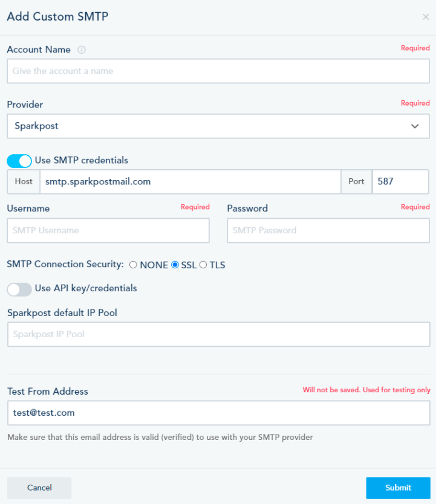Focus the SMTP Password field
Image resolution: width=436 pixels, height=504 pixels.
tap(328, 230)
